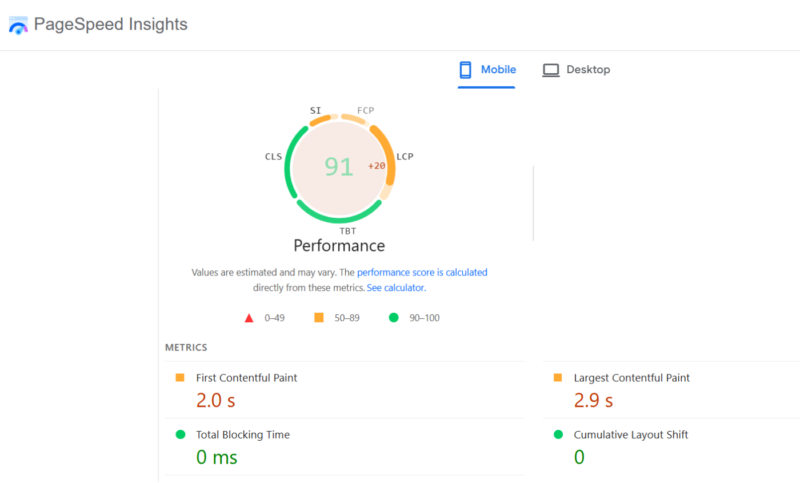
Task: Click the green circle beside Total Blocking Time
Action: 180,435
